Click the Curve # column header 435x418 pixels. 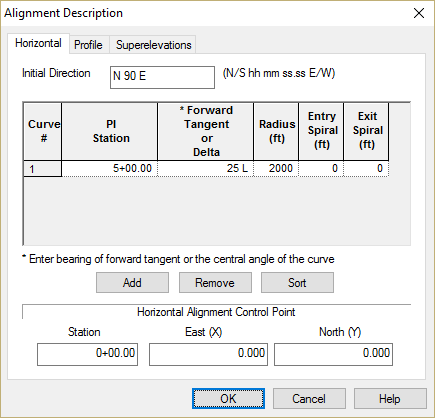click(42, 131)
